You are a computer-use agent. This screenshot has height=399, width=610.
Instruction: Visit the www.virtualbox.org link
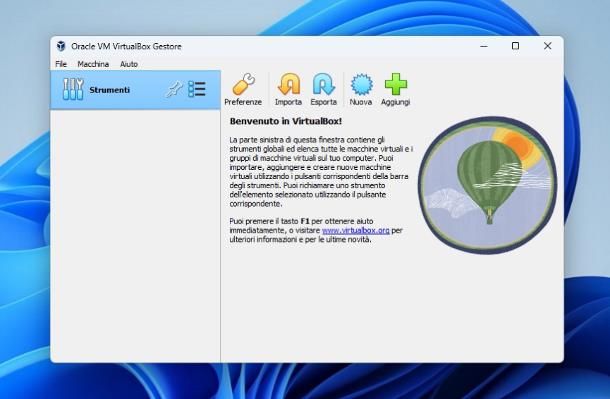(x=356, y=230)
